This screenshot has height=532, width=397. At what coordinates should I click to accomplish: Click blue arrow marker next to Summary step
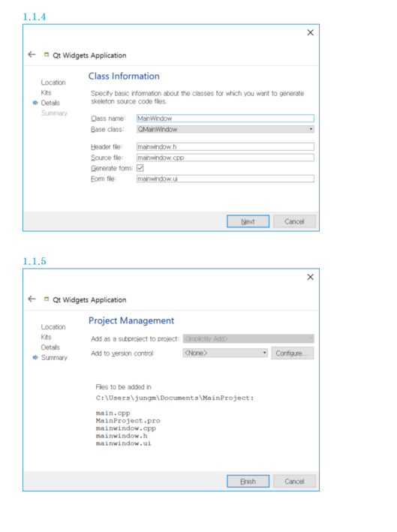[x=35, y=357]
